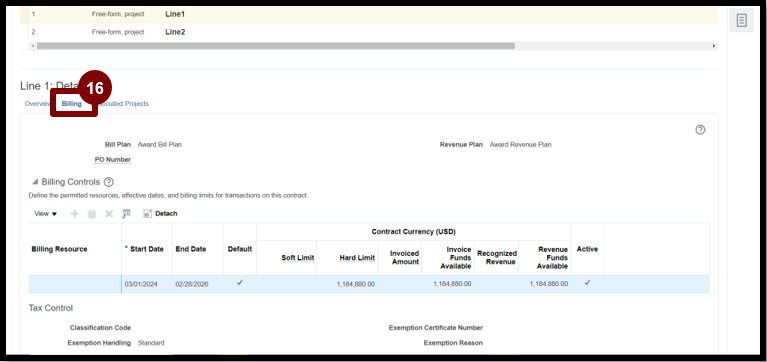Click the Detach icon
Viewport: 767px width, 362px height.
(147, 214)
